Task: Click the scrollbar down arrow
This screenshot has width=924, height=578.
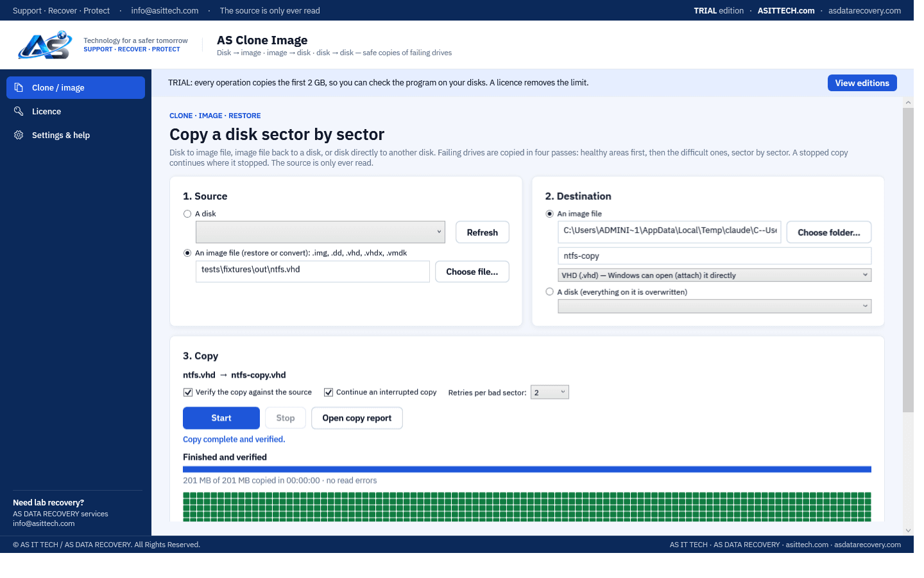Action: pos(908,530)
